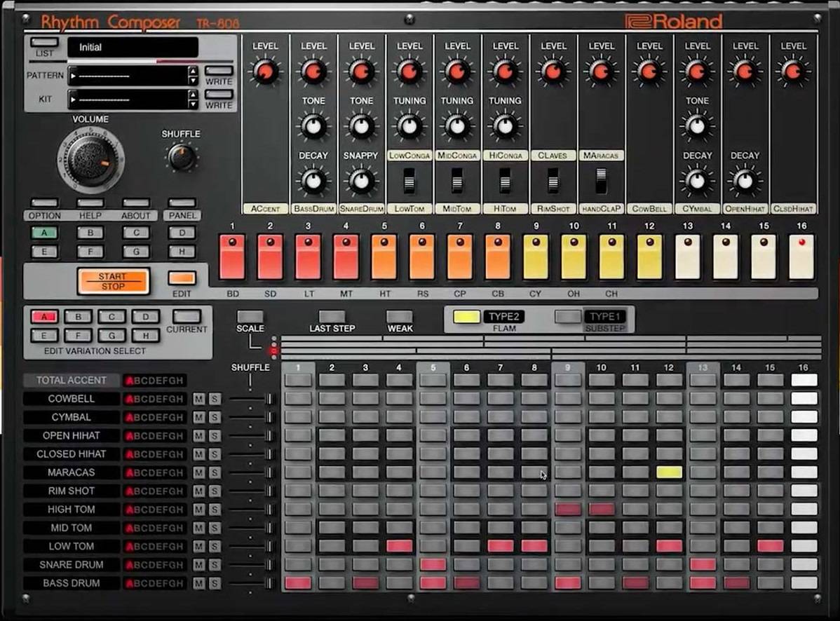Click the Cymbal Tone knob
The image size is (840, 621).
[x=696, y=125]
